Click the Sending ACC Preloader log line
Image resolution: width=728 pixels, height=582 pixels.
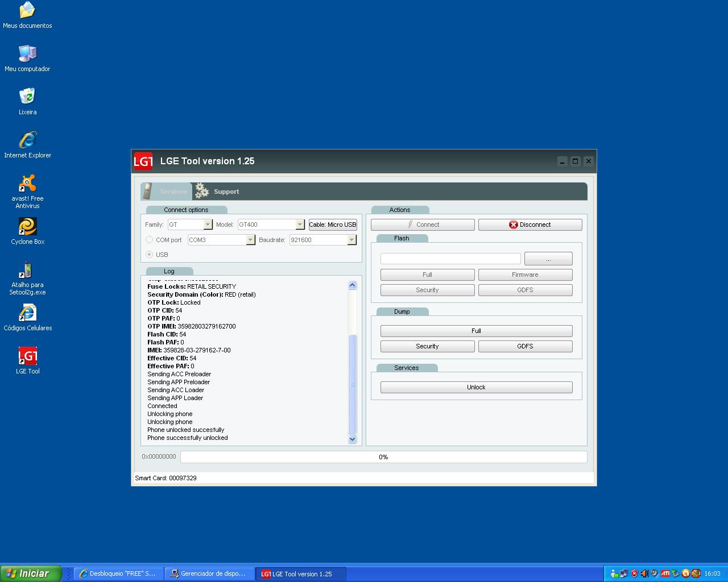[x=179, y=374]
